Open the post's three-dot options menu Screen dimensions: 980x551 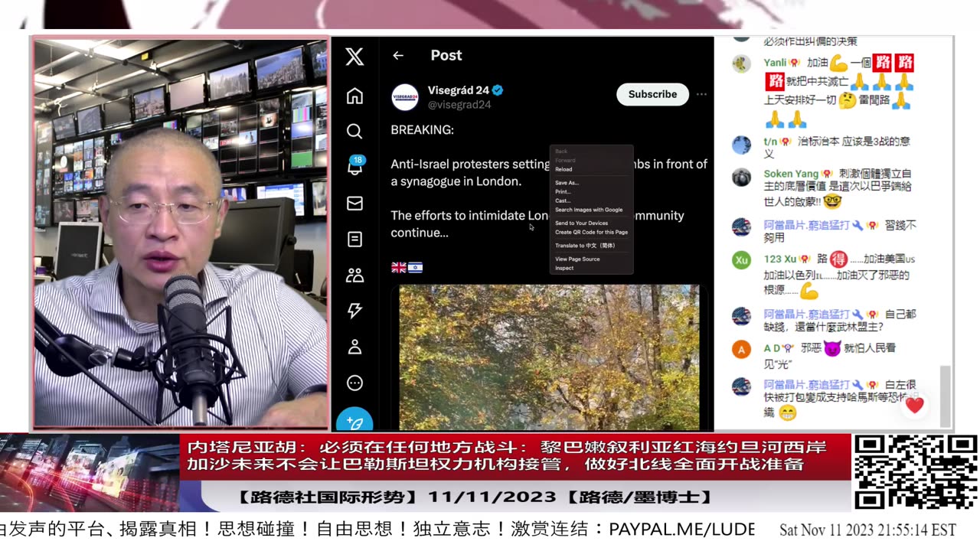[x=701, y=94]
